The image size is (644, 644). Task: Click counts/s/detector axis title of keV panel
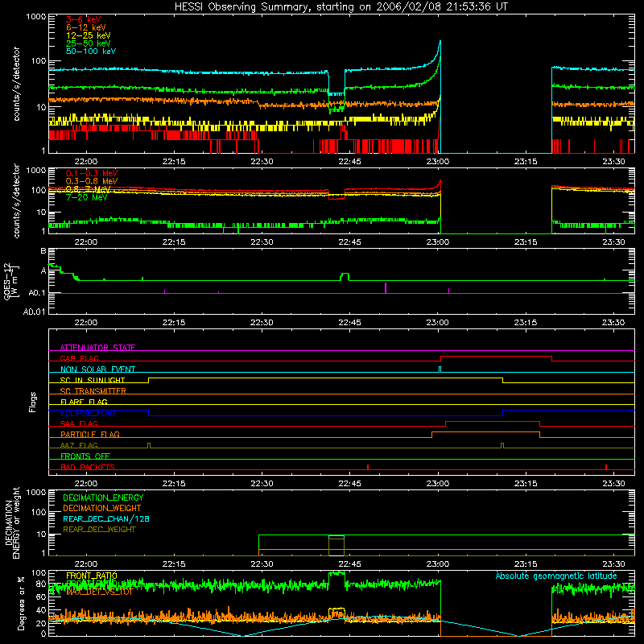pos(16,84)
